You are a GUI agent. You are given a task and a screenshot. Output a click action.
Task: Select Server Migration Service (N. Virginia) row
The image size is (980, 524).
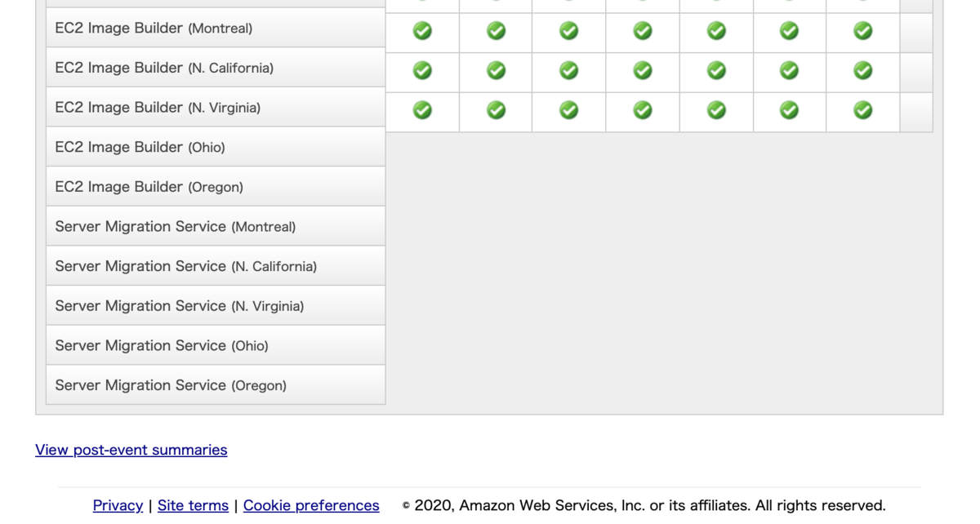tap(216, 306)
